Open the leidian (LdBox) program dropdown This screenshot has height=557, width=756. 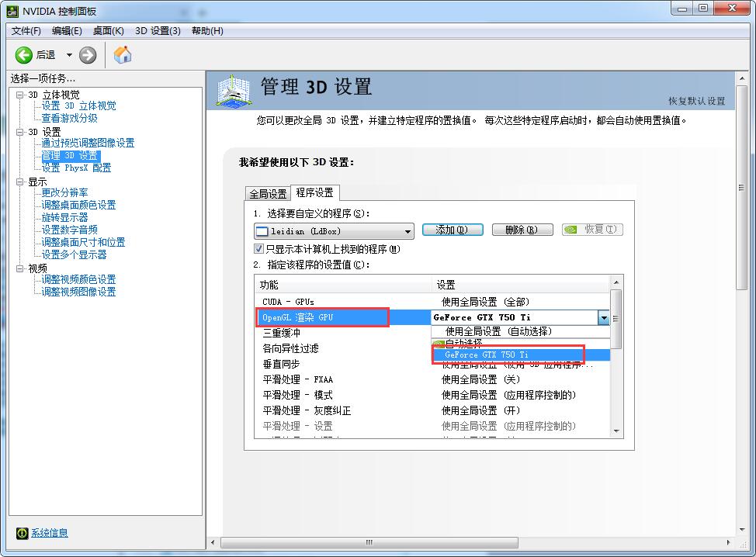point(407,231)
